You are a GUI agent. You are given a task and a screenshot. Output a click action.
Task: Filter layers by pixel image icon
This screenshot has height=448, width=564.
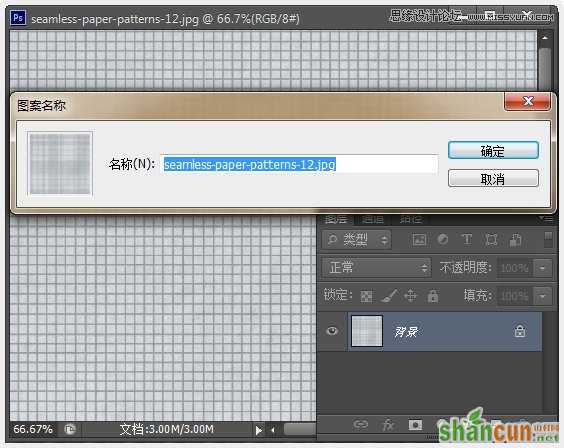point(419,240)
